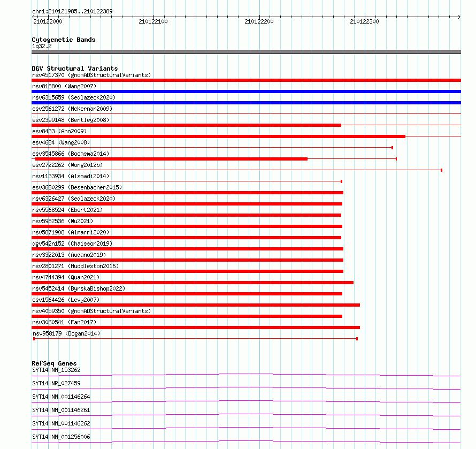
Task: Click the red bar under nsv4517370
Action: (246, 80)
